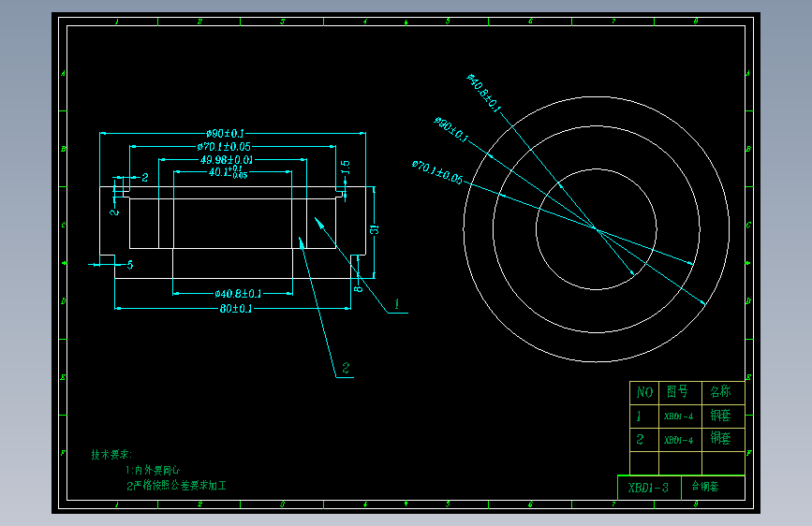The height and width of the screenshot is (526, 812).
Task: Select the horizontal ø40.8±0.1 dimension in section view
Action: tap(238, 294)
